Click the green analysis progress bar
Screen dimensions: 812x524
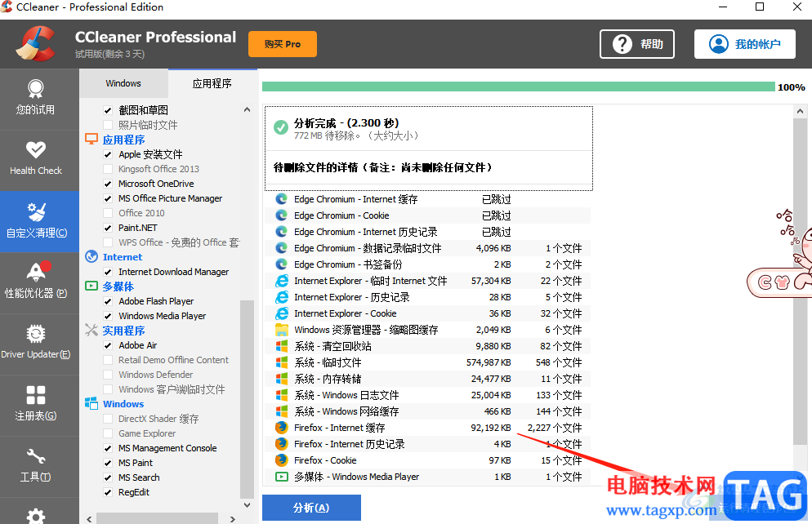(x=519, y=87)
